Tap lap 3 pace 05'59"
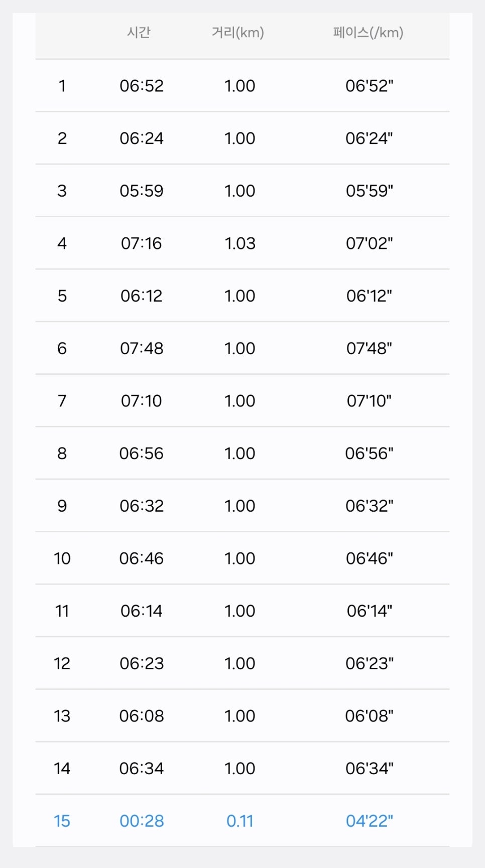The height and width of the screenshot is (868, 485). click(370, 191)
